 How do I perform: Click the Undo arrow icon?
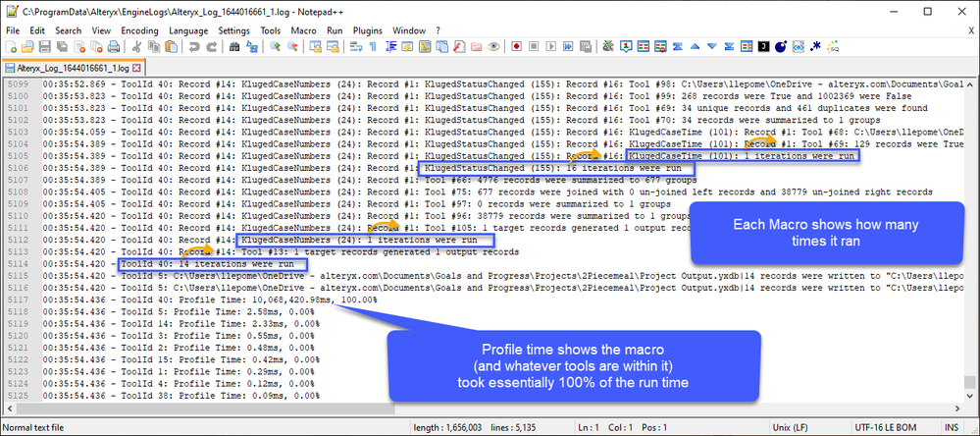(194, 46)
